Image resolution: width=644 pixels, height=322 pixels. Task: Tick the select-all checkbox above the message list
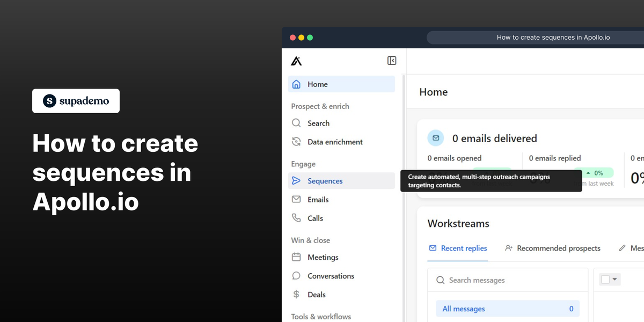(606, 279)
